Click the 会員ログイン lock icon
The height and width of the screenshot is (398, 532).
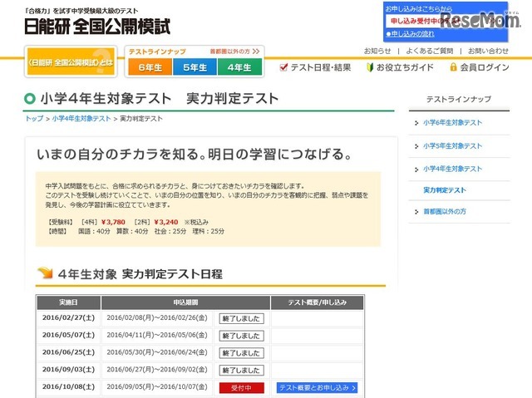tap(451, 67)
